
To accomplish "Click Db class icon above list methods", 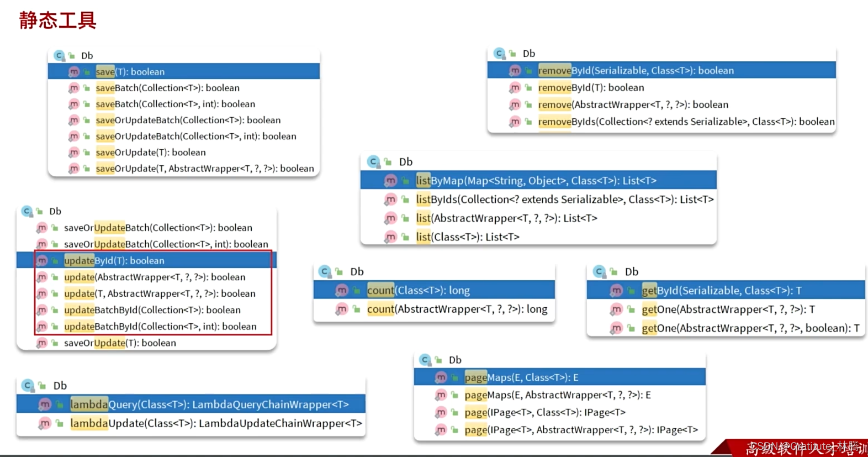I will pos(374,162).
